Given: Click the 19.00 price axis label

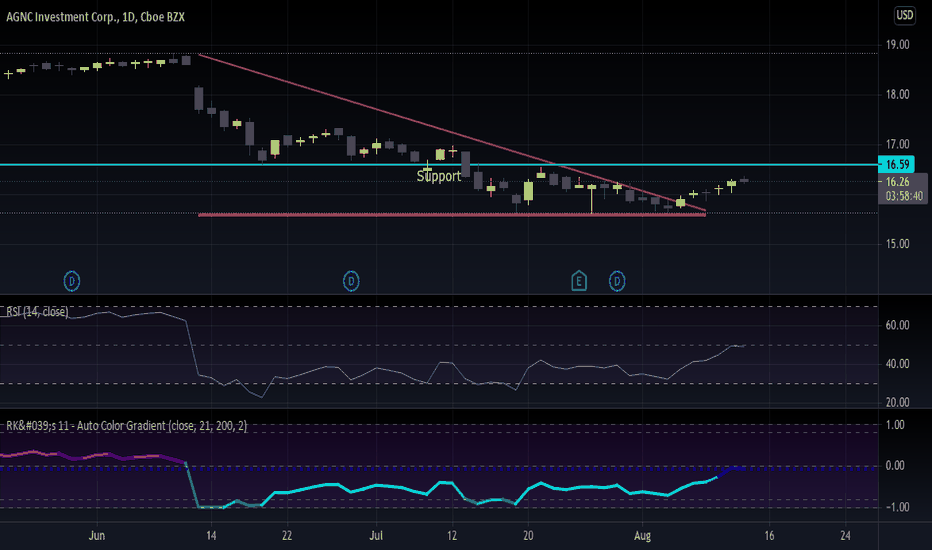Looking at the screenshot, I should click(898, 45).
